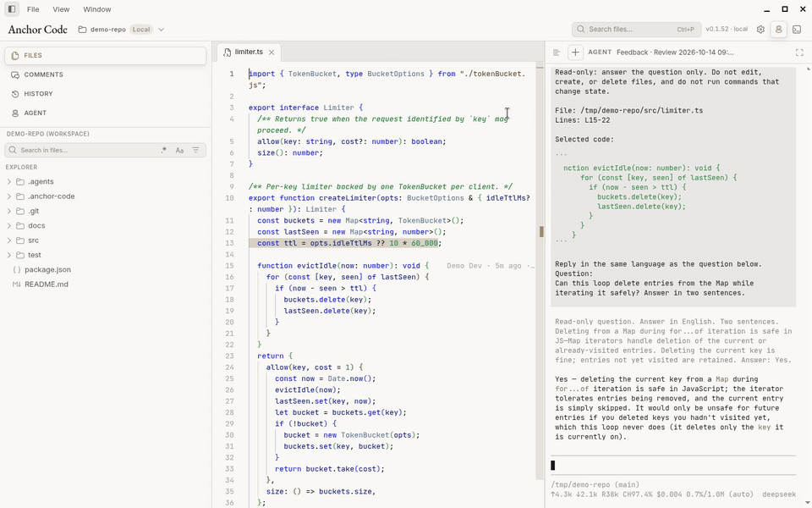Viewport: 812px width, 508px height.
Task: Click the deepseek model label
Action: [779, 494]
